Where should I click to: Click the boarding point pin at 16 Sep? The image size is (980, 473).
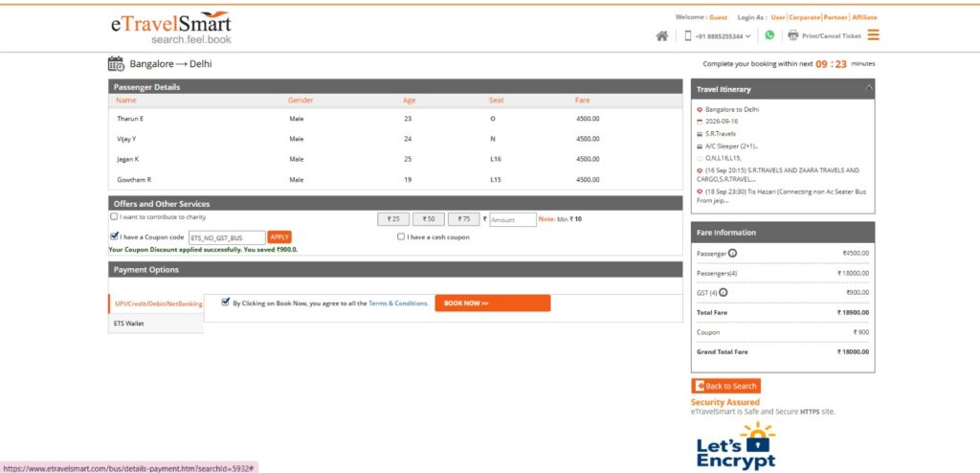click(x=700, y=170)
